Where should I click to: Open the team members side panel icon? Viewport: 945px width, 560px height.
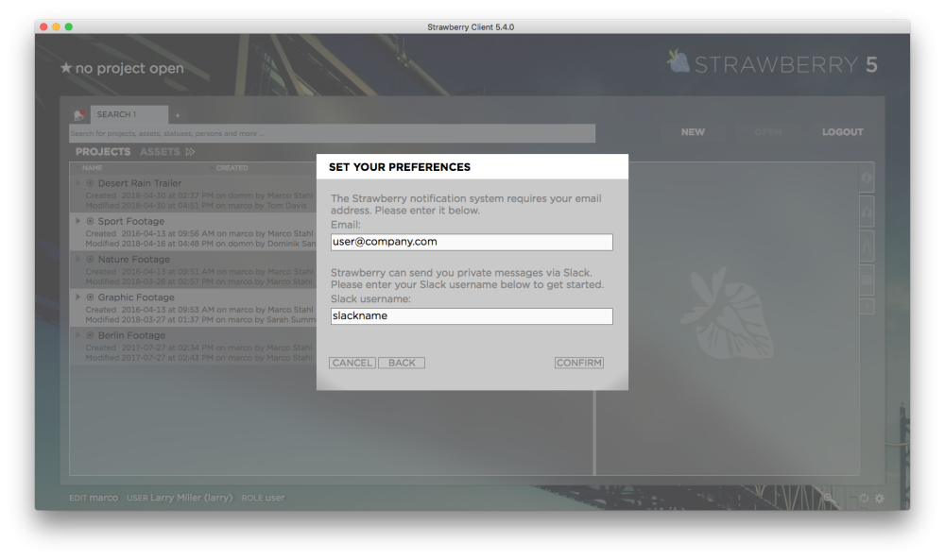867,212
